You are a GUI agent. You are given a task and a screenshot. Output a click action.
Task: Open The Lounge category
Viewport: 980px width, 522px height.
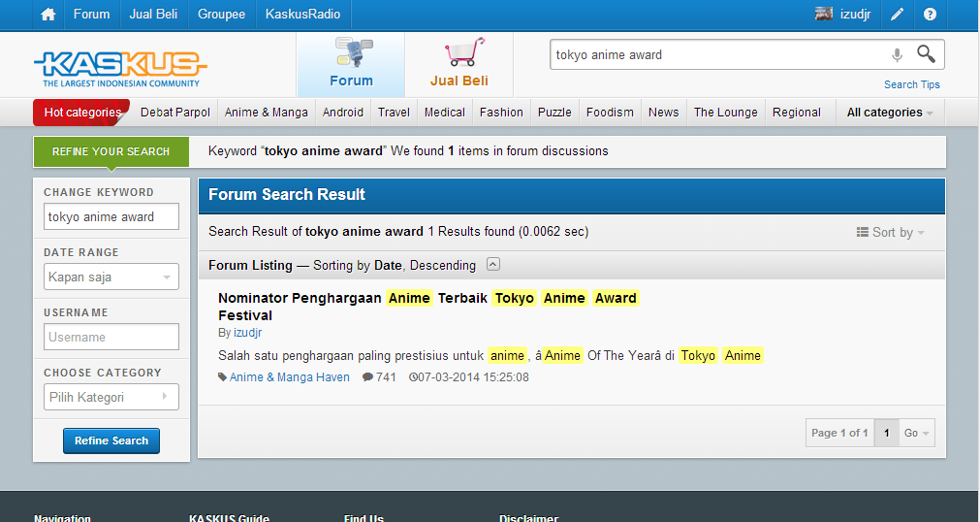(726, 113)
